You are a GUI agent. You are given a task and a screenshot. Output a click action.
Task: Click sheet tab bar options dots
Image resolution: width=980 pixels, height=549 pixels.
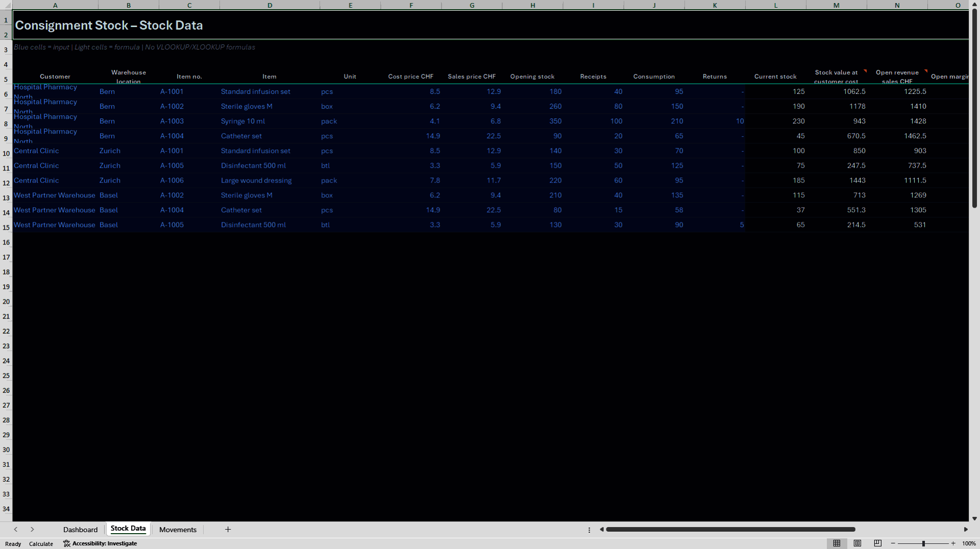589,530
